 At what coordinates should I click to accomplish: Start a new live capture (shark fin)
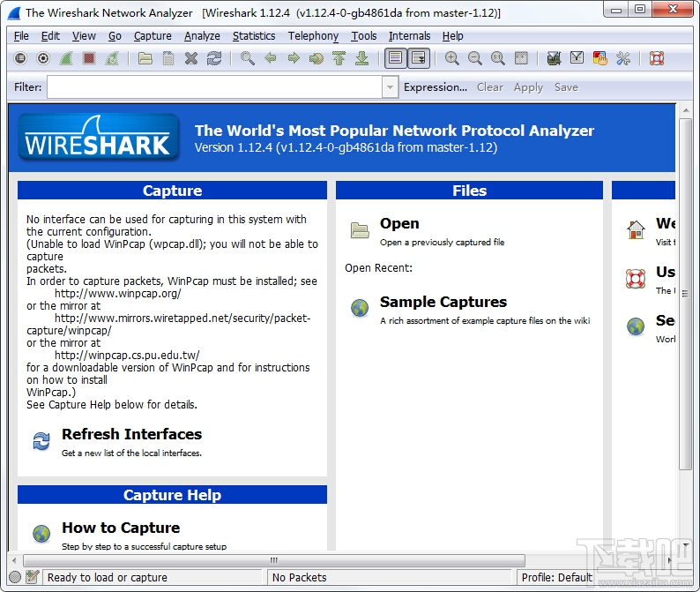coord(66,58)
